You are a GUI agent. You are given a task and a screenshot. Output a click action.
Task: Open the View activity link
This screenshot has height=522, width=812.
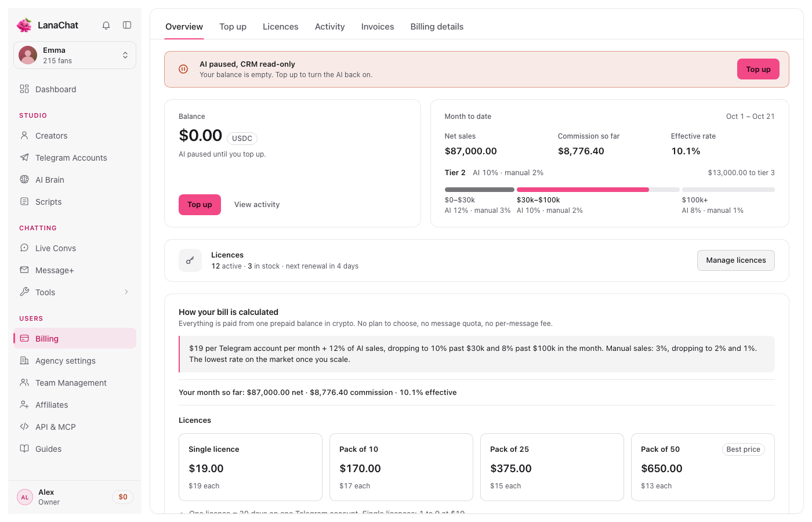pyautogui.click(x=257, y=205)
